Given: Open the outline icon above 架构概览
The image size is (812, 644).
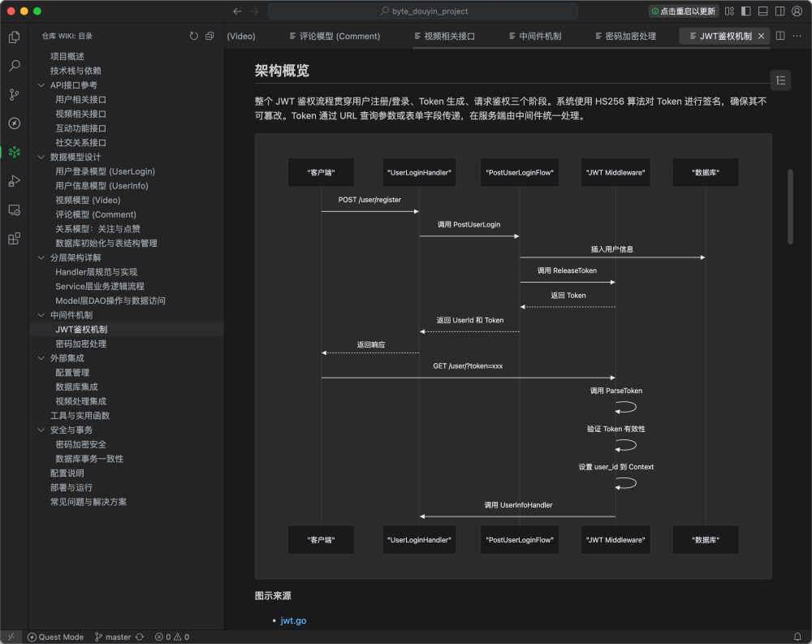Looking at the screenshot, I should tap(780, 82).
